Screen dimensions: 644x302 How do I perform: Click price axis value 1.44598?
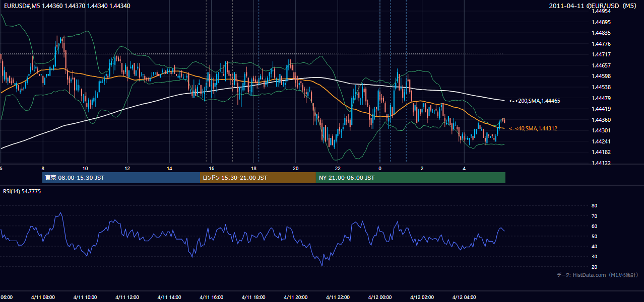[x=601, y=76]
